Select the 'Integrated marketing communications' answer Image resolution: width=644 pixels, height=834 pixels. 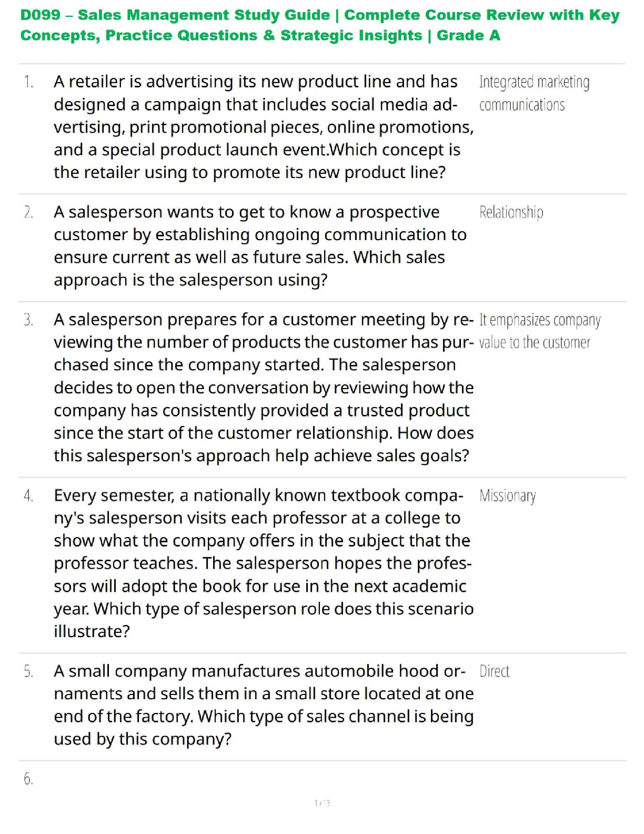point(534,93)
